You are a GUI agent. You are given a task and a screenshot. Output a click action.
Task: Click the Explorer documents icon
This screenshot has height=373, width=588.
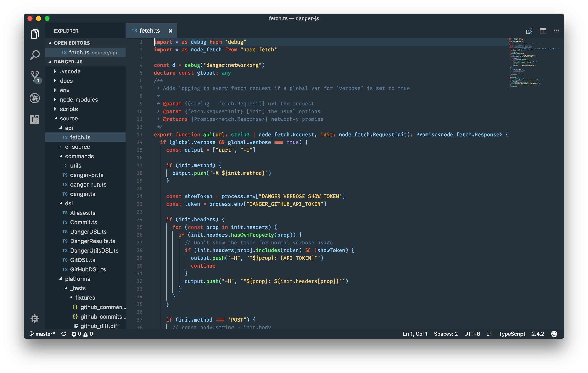pyautogui.click(x=35, y=34)
